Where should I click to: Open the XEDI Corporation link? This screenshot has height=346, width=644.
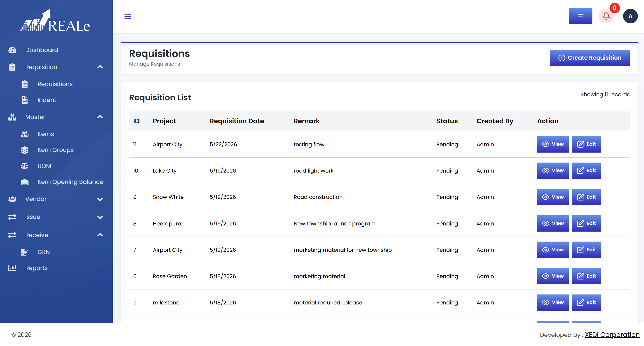point(612,334)
